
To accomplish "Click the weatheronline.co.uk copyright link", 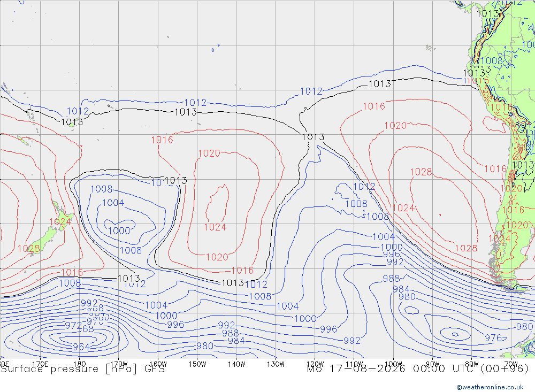I will (490, 387).
